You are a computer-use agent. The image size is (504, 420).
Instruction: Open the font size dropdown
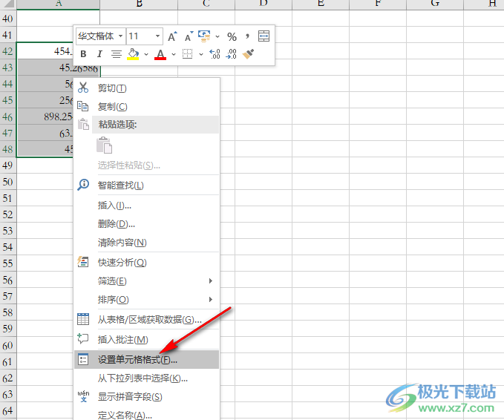[x=157, y=36]
